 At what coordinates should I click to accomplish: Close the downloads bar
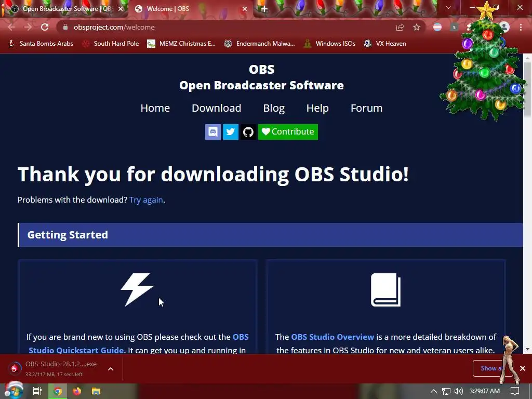click(523, 368)
